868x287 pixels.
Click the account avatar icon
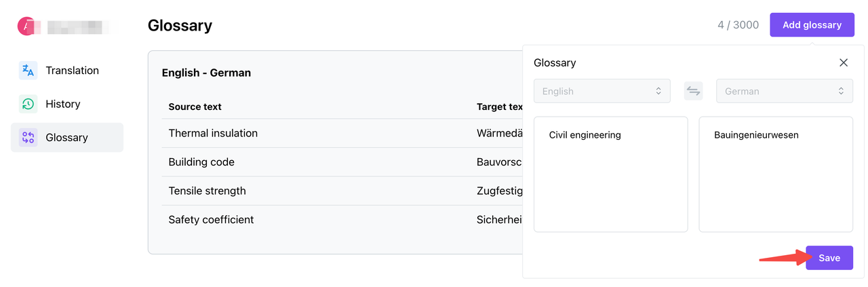pyautogui.click(x=26, y=26)
